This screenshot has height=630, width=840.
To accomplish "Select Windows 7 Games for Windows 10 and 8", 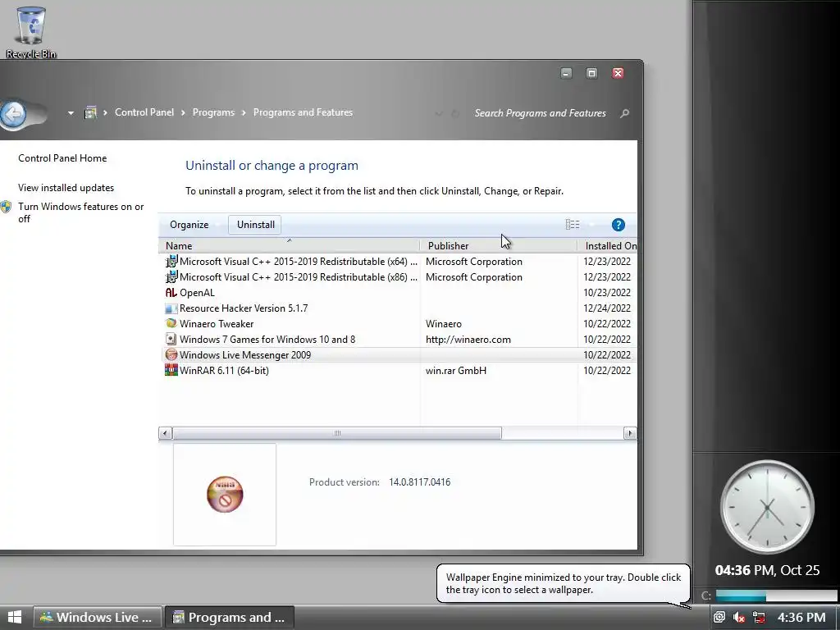I will pyautogui.click(x=398, y=339).
